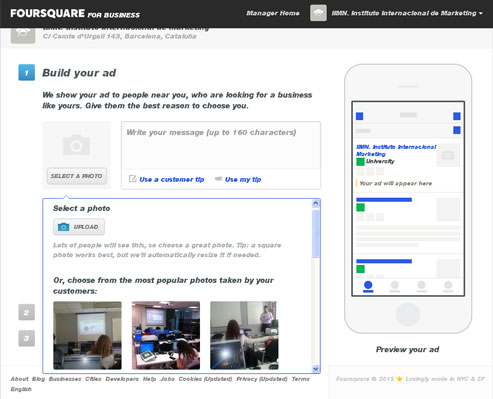This screenshot has height=399, width=493.
Task: Click the camera placeholder photo box
Action: (76, 145)
